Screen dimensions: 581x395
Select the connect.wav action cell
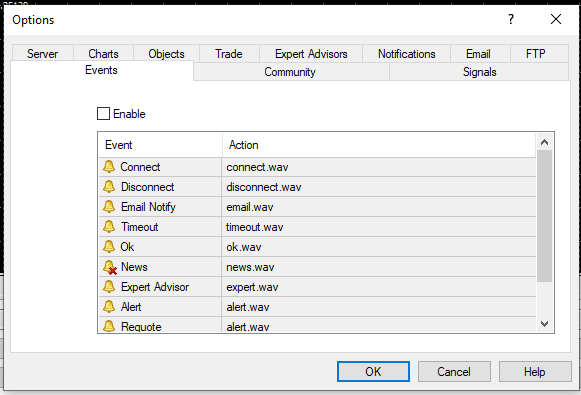click(379, 167)
